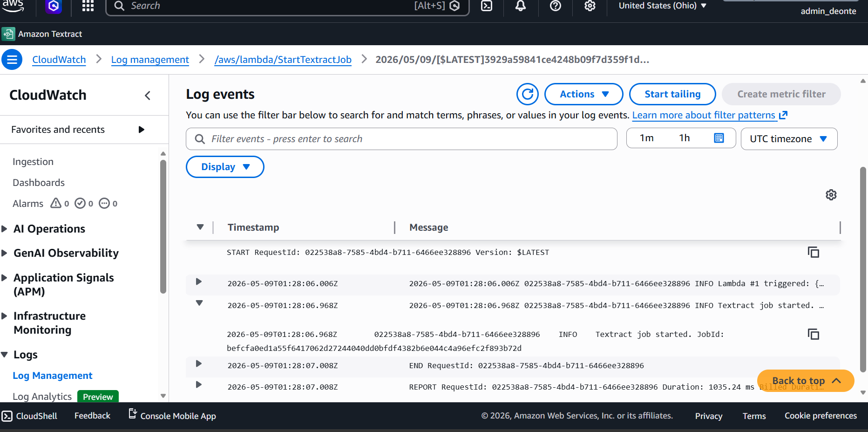This screenshot has height=432, width=868.
Task: Toggle expand-all arrow in table header
Action: (x=200, y=227)
